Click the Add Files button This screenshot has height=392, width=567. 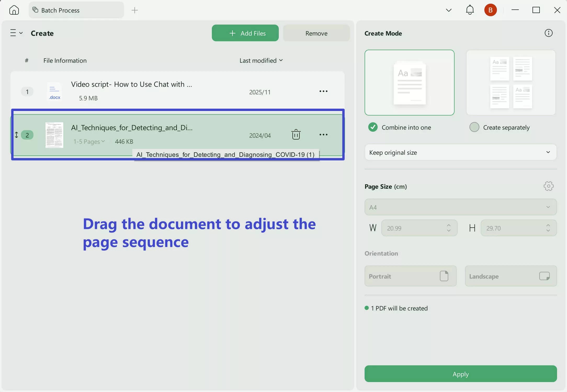point(245,33)
